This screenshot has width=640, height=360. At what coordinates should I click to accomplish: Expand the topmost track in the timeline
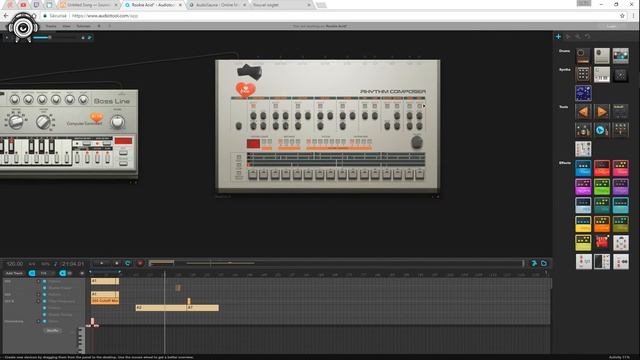pos(38,281)
